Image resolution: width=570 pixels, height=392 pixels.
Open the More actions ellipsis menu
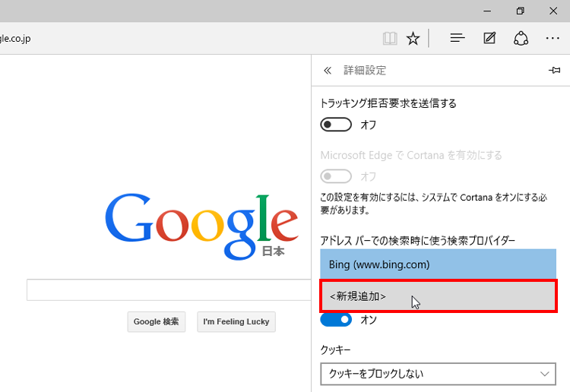click(x=553, y=38)
